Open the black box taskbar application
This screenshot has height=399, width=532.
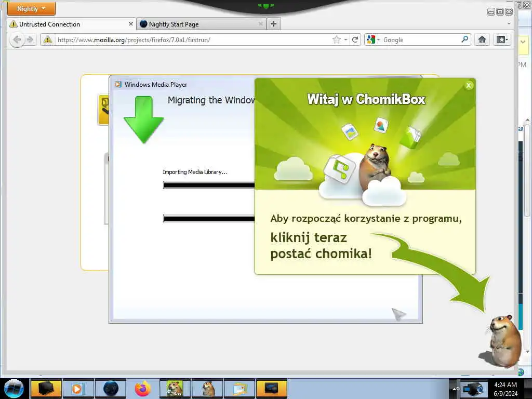[46, 389]
